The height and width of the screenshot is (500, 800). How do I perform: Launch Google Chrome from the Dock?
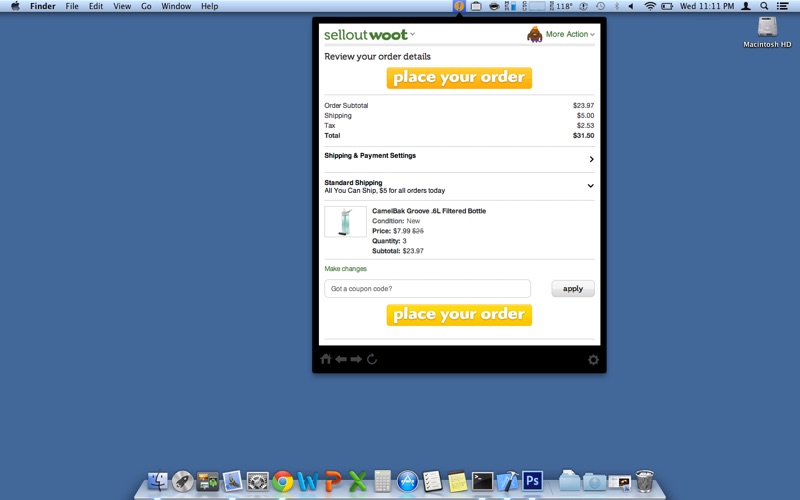coord(283,481)
